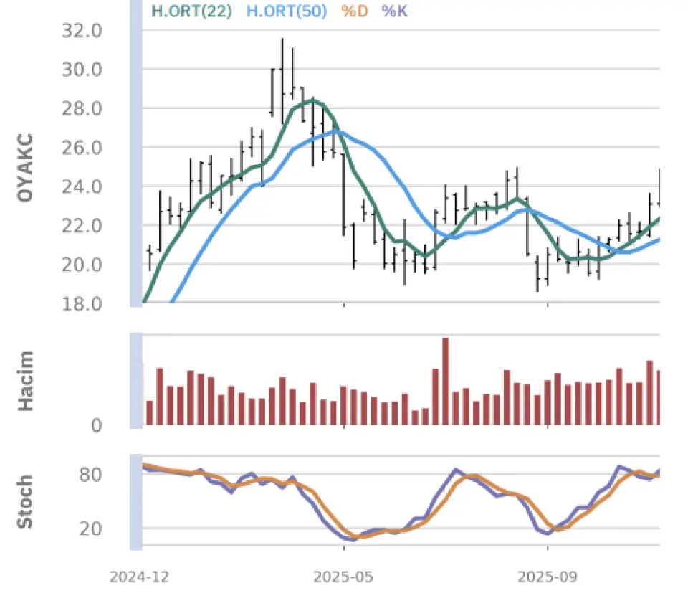Viewport: 688px width, 616px height.
Task: Click the OYAKC price axis title
Action: (x=26, y=166)
